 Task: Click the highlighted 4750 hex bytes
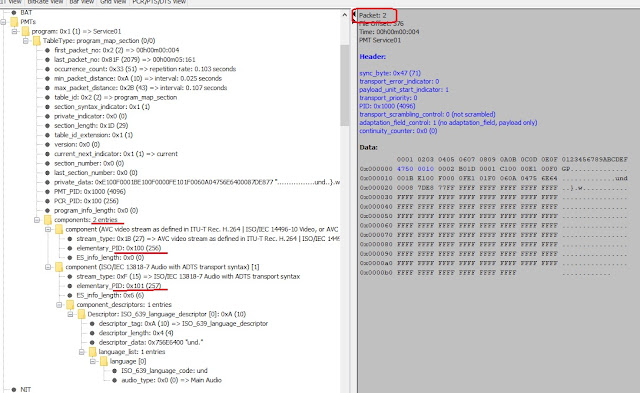405,169
